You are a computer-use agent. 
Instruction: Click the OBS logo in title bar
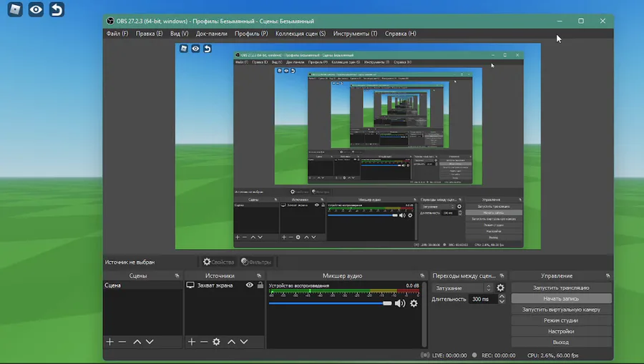coord(110,21)
